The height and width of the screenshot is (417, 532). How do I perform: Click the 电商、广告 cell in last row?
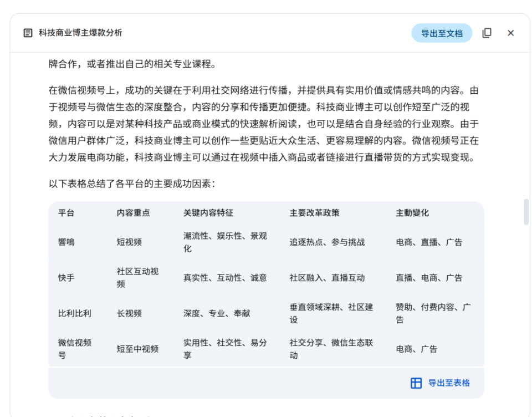click(x=417, y=349)
